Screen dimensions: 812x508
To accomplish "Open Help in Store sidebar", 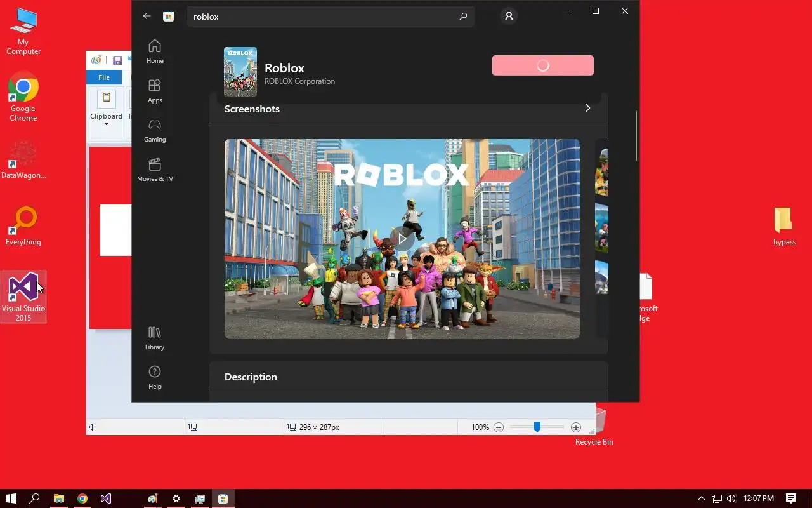I will (155, 377).
